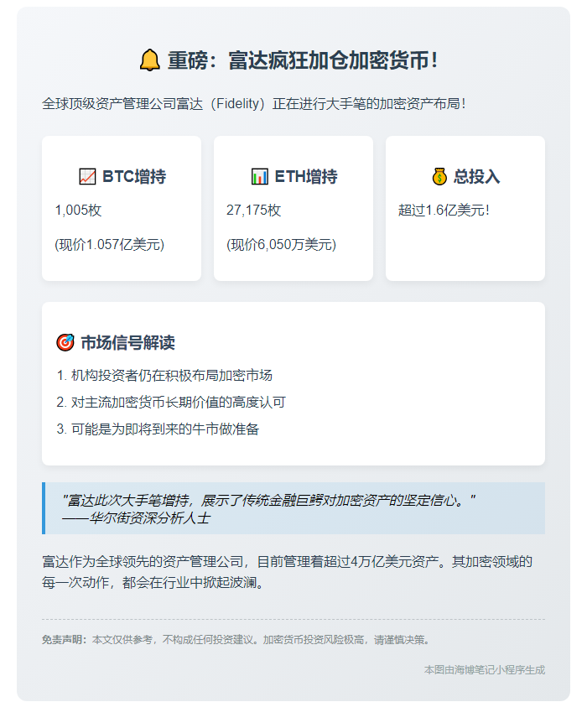
Task: Click the quote starting 富达此次大手笔增持
Action: click(269, 501)
